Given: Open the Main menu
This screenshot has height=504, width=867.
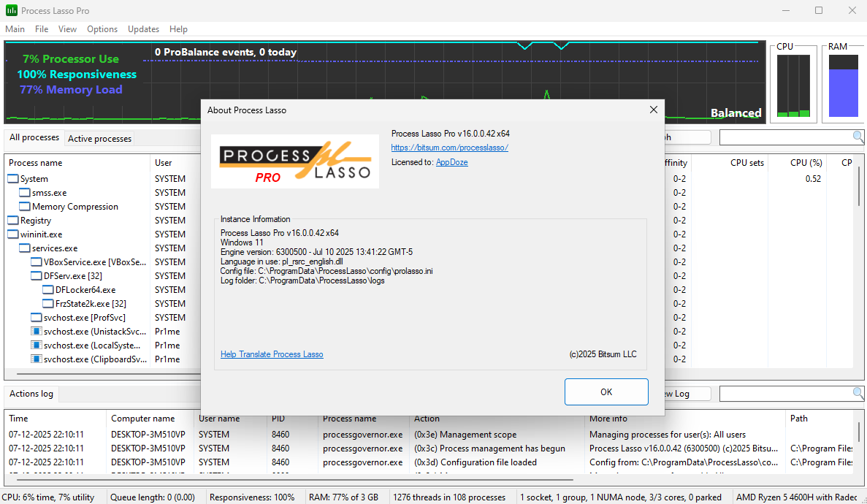Looking at the screenshot, I should pyautogui.click(x=15, y=28).
